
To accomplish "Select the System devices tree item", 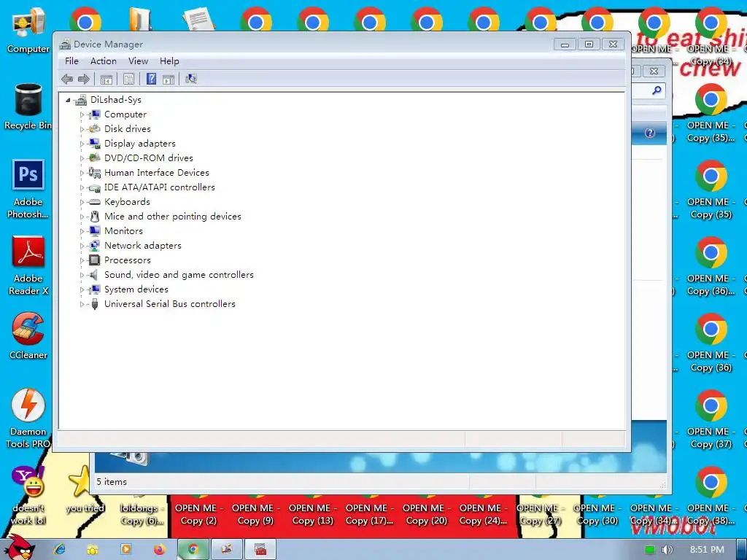I will click(136, 289).
